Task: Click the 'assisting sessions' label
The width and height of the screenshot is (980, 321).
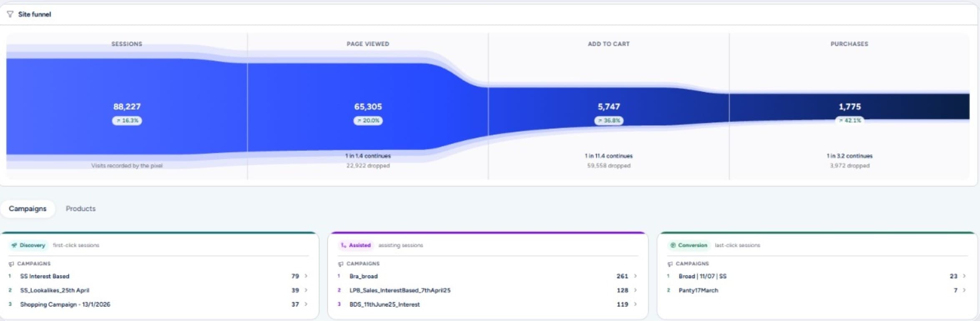Action: click(401, 245)
